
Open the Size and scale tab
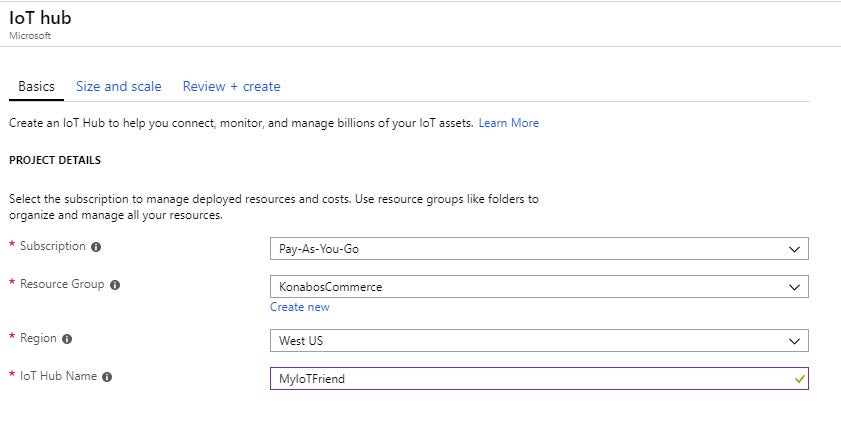[x=118, y=87]
